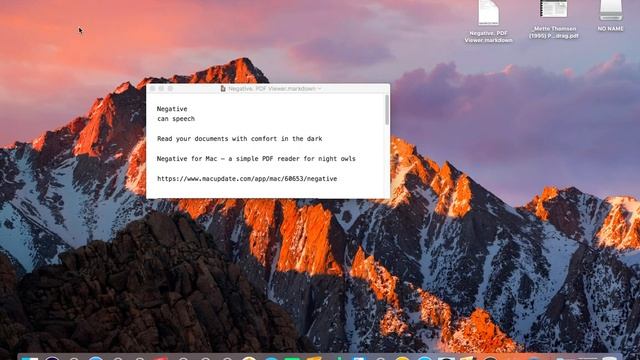
Task: Select the Mette Thomsen (1995) PDF desktop file
Action: click(553, 19)
